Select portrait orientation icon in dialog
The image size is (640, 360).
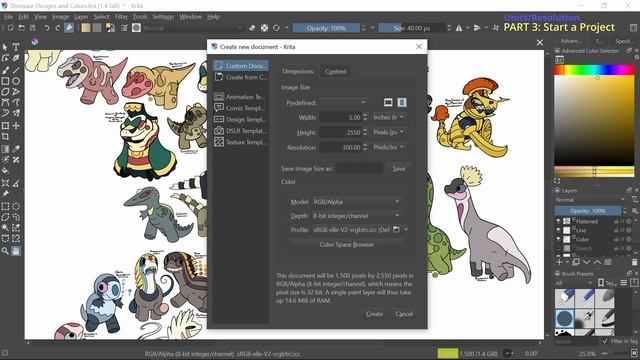(402, 102)
